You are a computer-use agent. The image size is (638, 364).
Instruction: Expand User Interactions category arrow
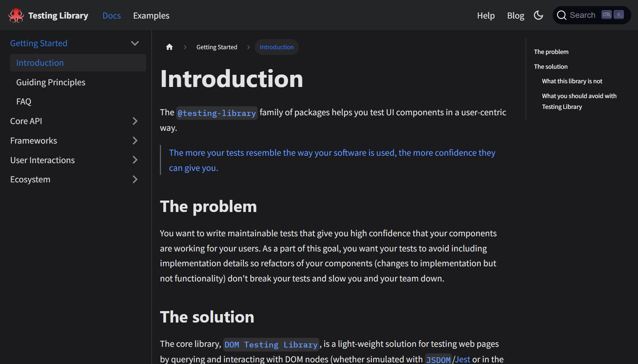pos(135,160)
